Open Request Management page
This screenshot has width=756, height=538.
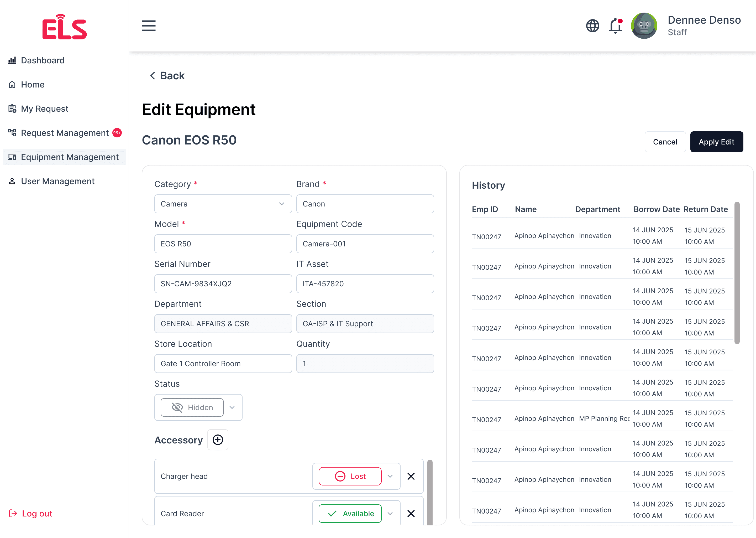tap(65, 133)
